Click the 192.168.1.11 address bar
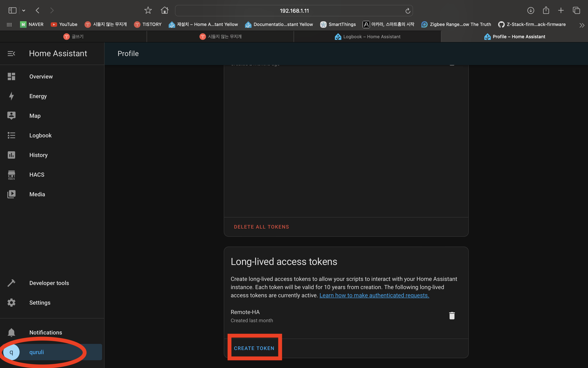This screenshot has height=368, width=588. pos(294,11)
